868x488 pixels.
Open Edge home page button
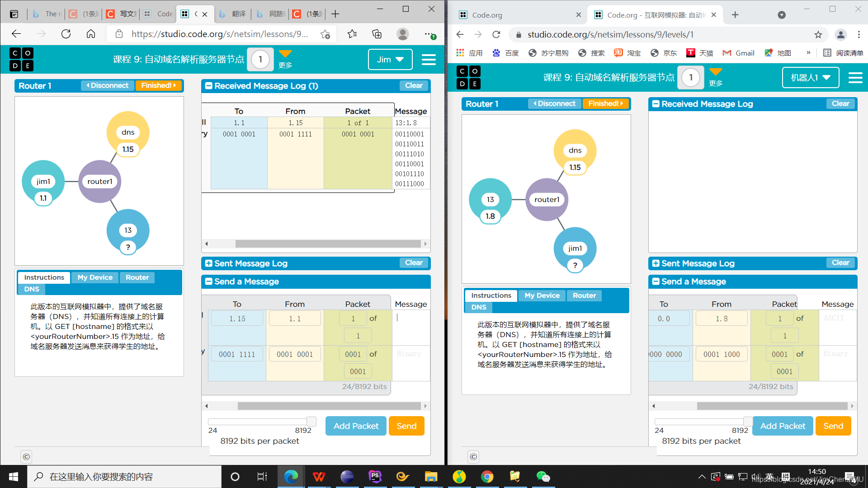point(91,34)
